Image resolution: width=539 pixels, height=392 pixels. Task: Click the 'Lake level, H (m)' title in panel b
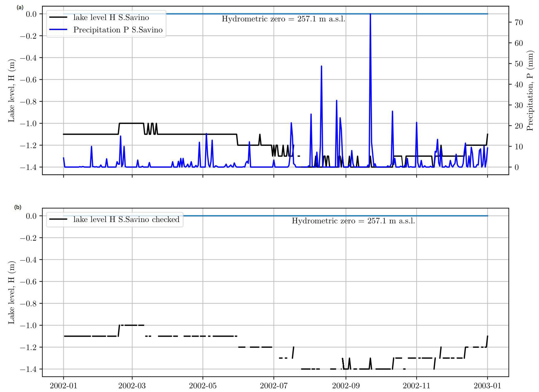[11, 292]
